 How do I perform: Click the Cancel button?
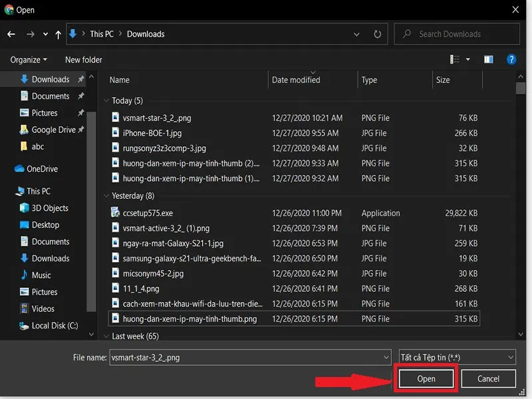tap(488, 378)
